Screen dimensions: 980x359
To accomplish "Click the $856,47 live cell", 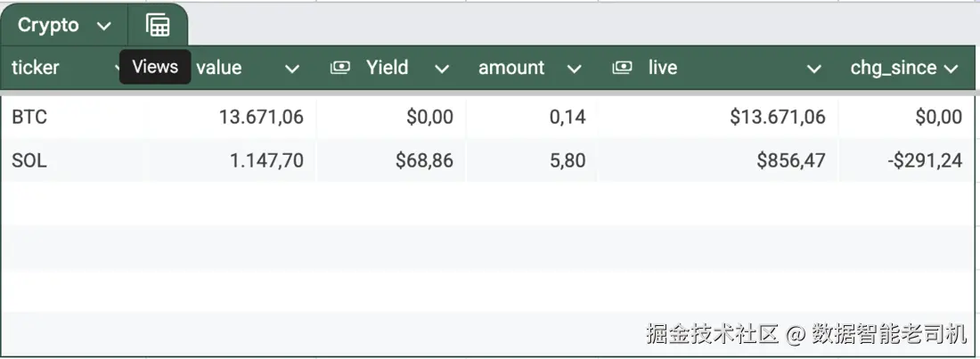I will coord(790,161).
